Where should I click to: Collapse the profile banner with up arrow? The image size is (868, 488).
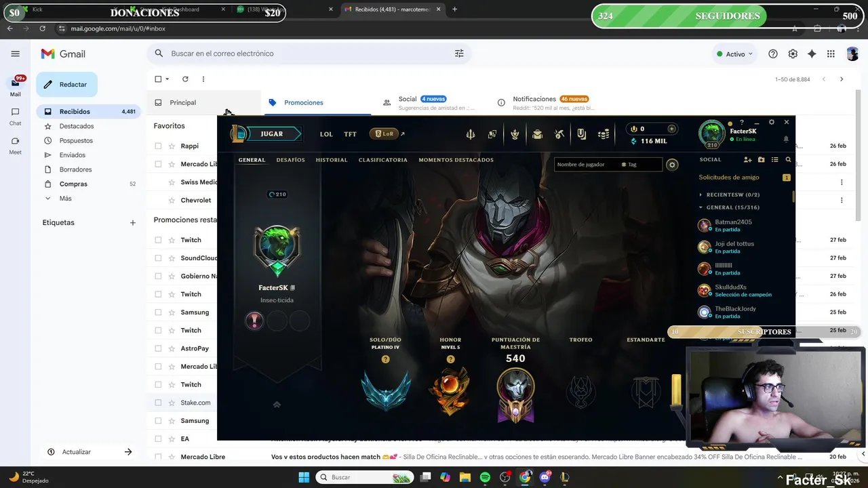pos(277,405)
